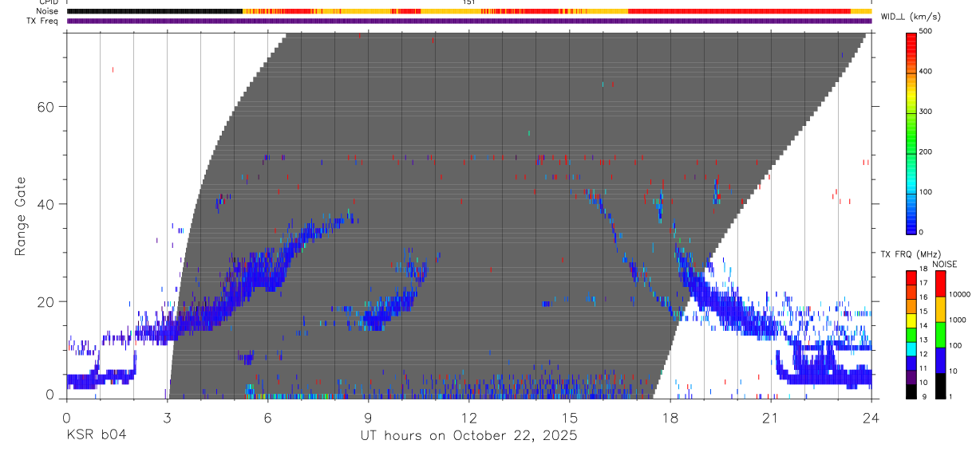Select the 'NOISE' legend title above colorbar

(x=944, y=265)
